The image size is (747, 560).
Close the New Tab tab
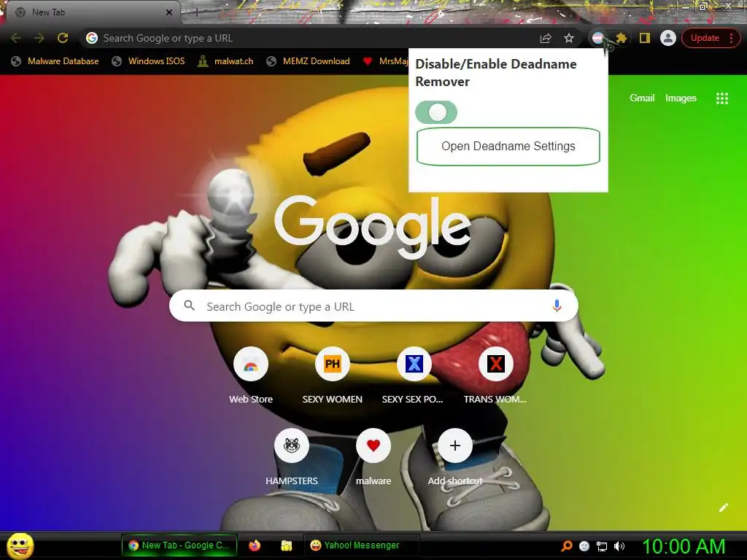tap(169, 12)
